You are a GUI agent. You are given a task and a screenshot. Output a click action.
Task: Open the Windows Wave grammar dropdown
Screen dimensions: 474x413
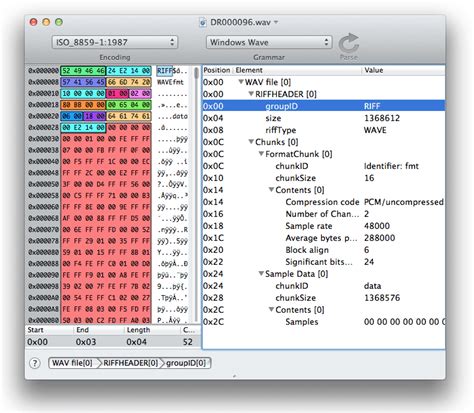pos(269,42)
